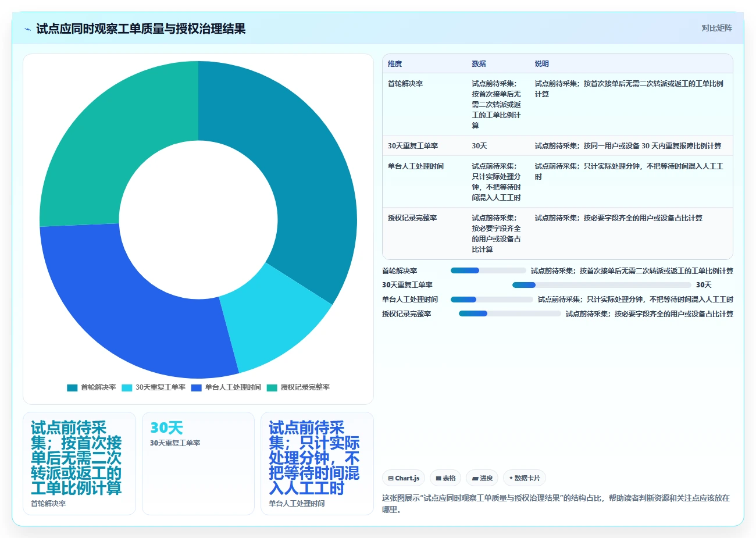The image size is (756, 538).
Task: Open the 单台人工处理时间 data card
Action: point(317,464)
